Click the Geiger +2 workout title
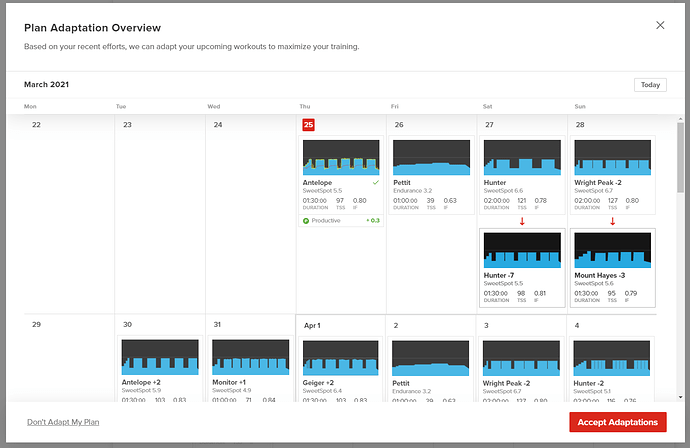690x448 pixels. [x=318, y=383]
